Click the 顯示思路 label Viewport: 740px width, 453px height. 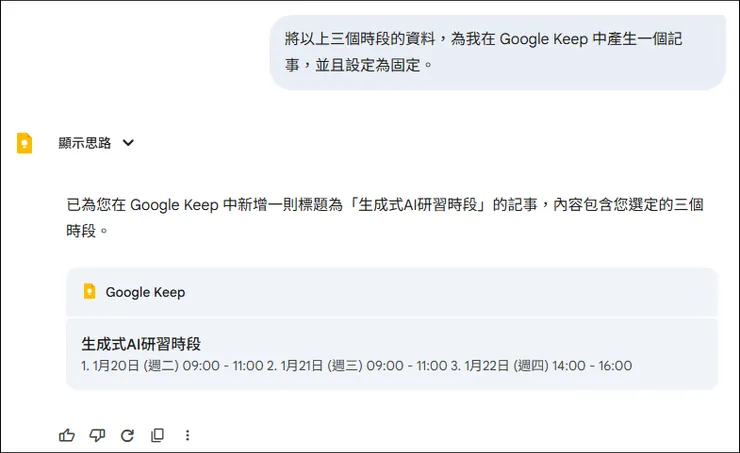tap(85, 143)
